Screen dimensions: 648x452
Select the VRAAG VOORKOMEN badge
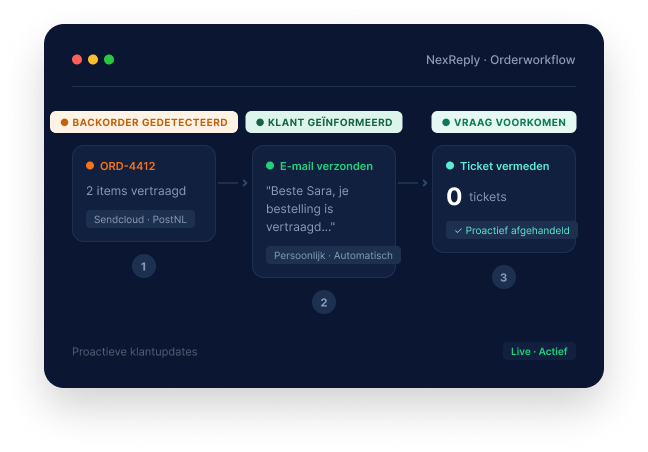[x=504, y=122]
